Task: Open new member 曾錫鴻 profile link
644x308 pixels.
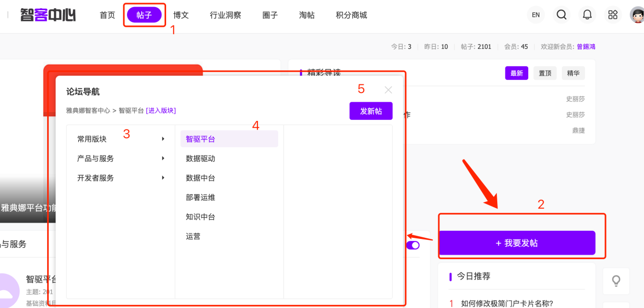Action: (x=586, y=47)
